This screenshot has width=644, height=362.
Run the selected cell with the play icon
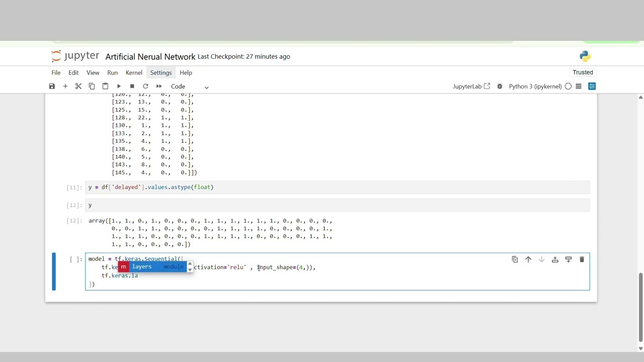(119, 86)
